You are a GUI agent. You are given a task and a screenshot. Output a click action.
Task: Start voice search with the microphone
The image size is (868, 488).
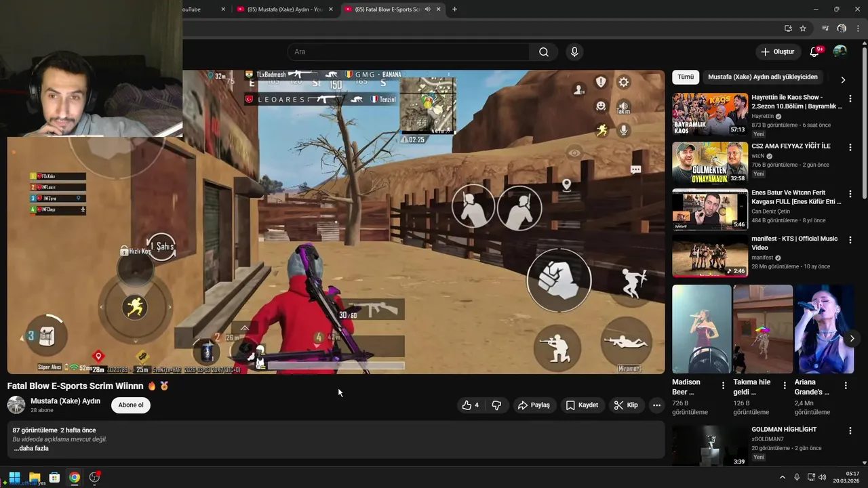574,52
